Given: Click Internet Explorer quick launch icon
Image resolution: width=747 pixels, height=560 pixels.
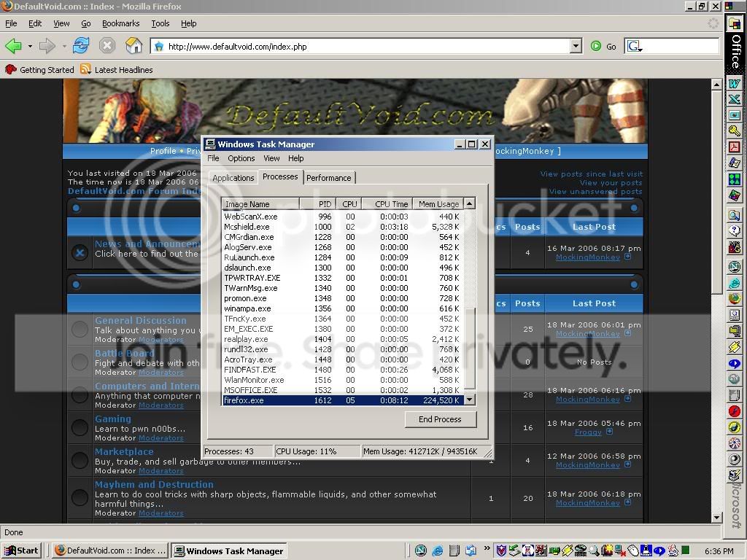Looking at the screenshot, I should [438, 551].
